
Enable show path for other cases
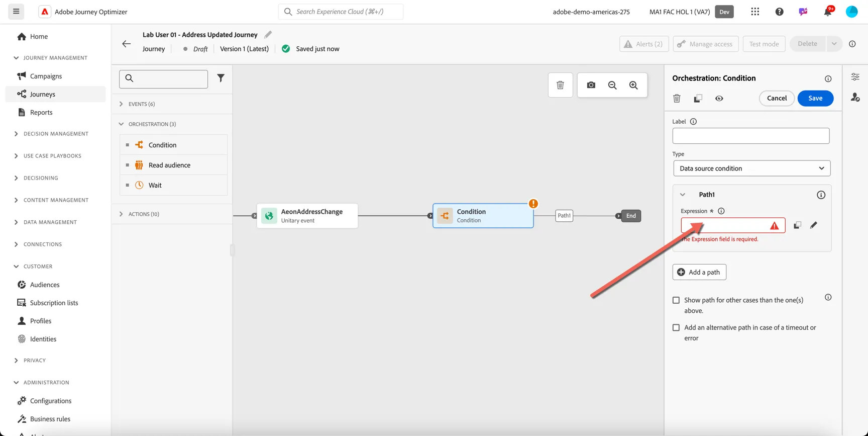point(676,300)
